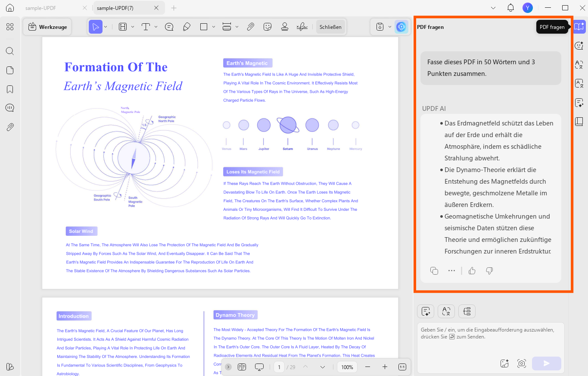Send the chat message

[x=547, y=363]
